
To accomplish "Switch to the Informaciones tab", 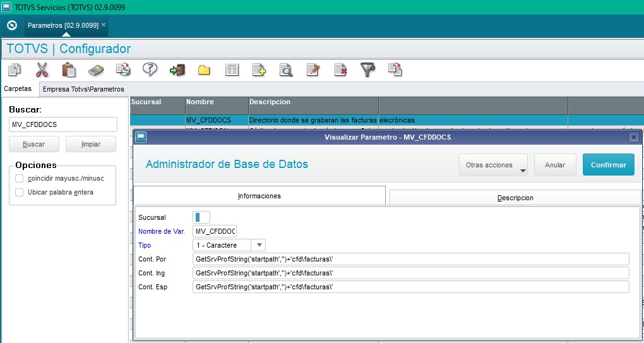I will (x=259, y=196).
